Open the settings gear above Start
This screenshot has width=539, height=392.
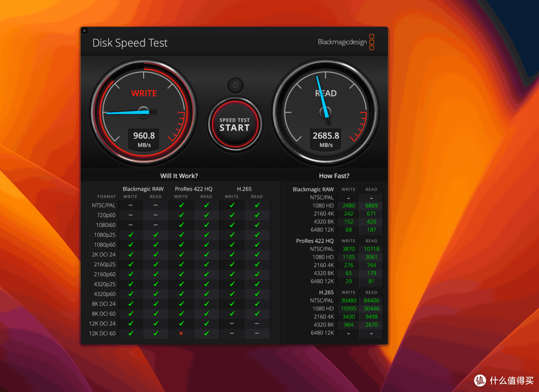[235, 85]
